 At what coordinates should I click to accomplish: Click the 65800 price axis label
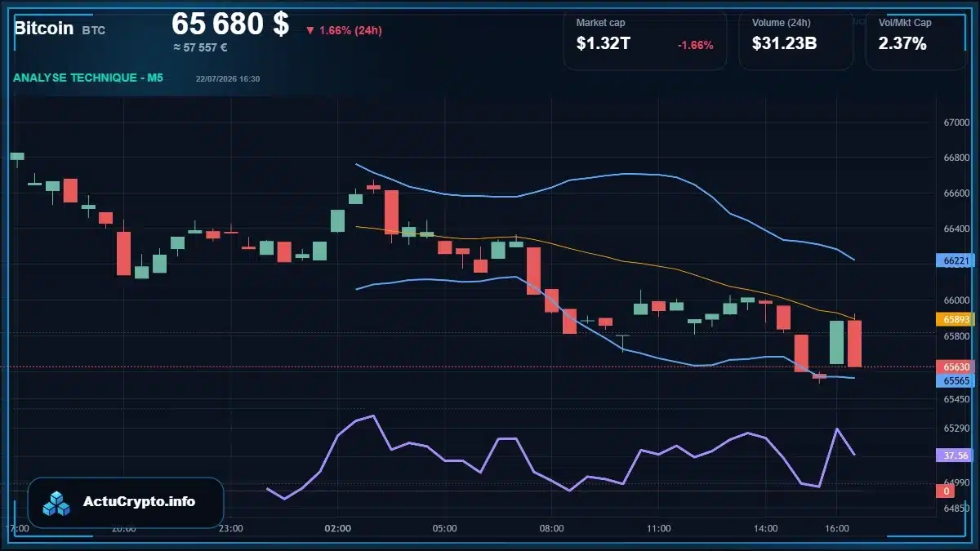955,335
